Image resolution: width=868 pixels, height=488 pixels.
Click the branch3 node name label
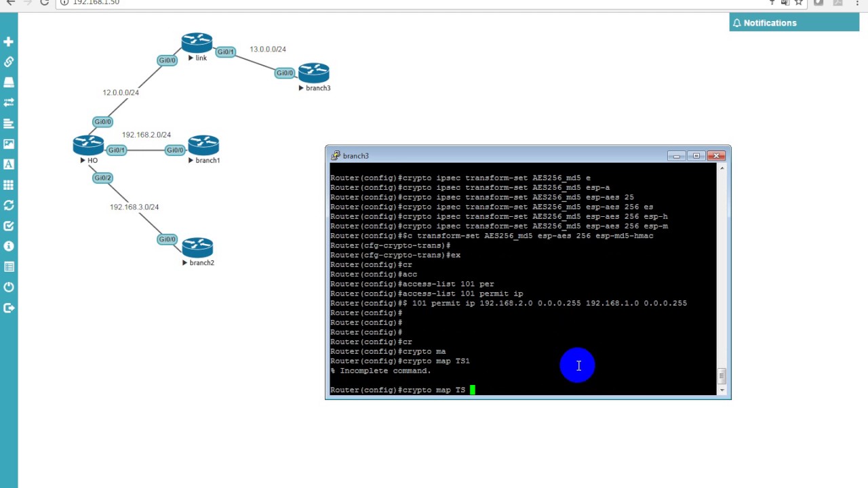tap(318, 88)
